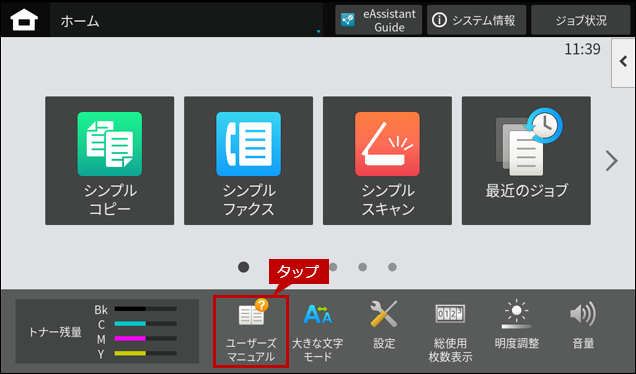This screenshot has height=374, width=636.
Task: Click the home icon at top left
Action: coord(24,20)
